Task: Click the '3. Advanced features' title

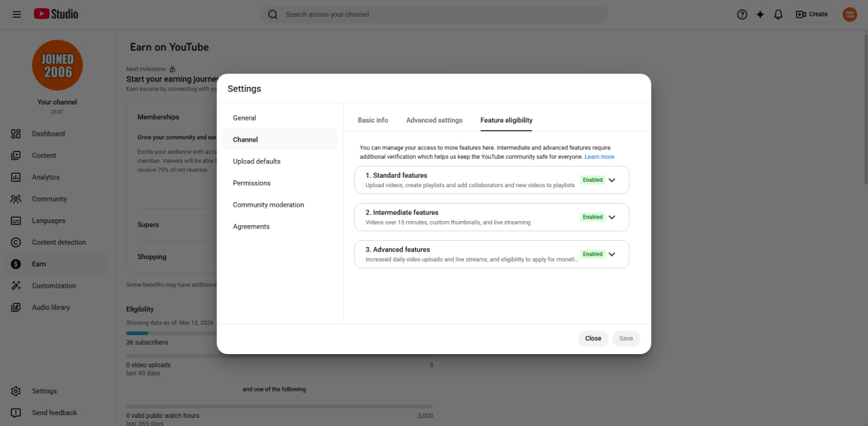Action: (398, 250)
